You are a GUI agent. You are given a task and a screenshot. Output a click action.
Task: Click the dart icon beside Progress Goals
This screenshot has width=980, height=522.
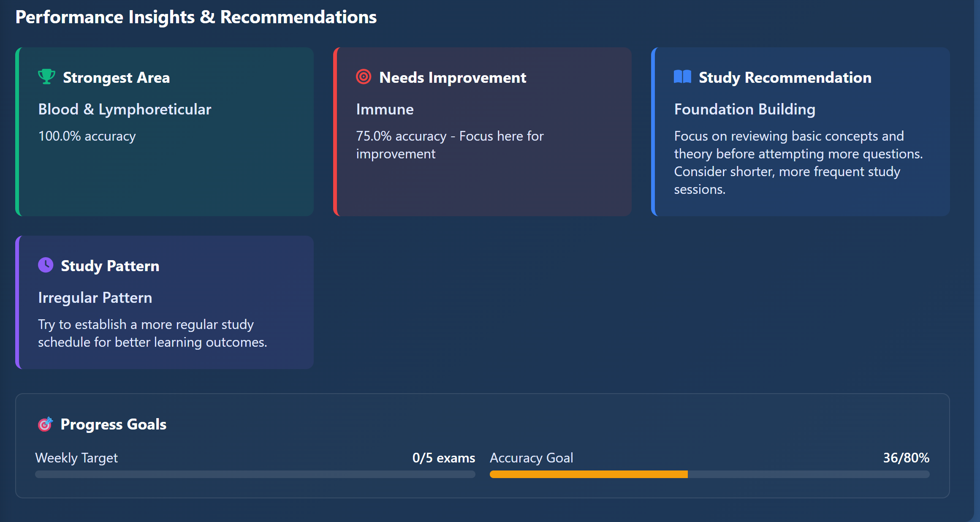(x=45, y=424)
